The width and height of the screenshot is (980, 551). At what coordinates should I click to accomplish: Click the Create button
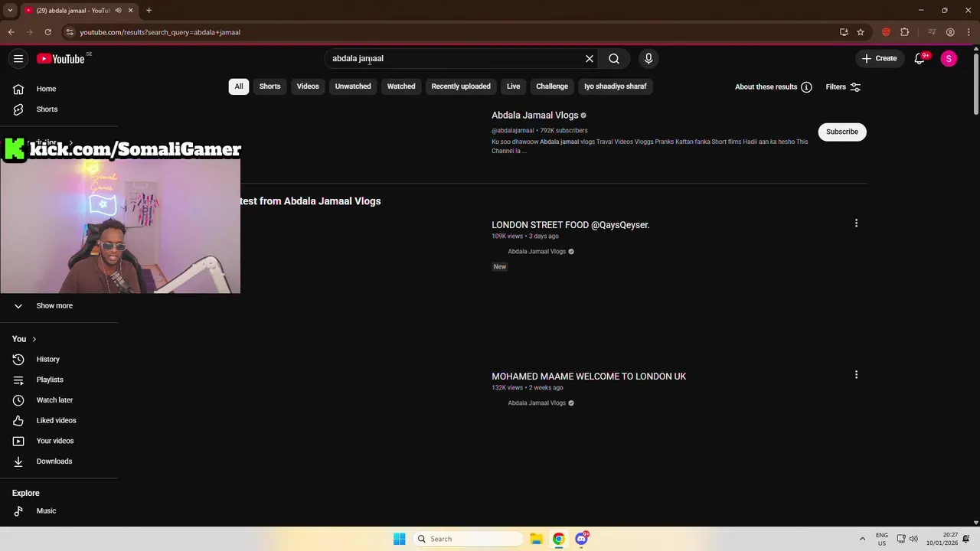pyautogui.click(x=879, y=59)
